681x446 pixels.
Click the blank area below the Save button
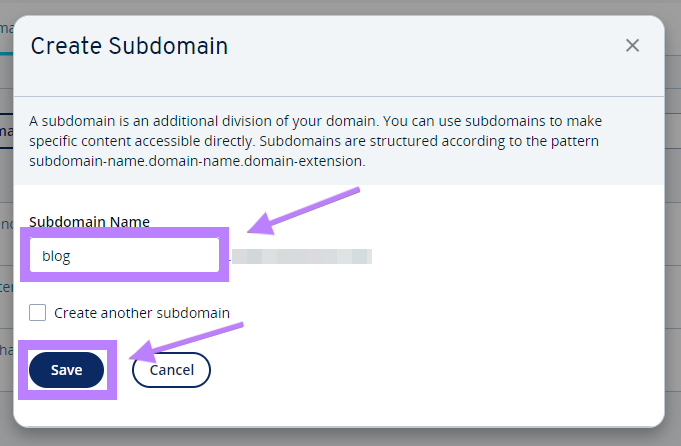point(300,412)
